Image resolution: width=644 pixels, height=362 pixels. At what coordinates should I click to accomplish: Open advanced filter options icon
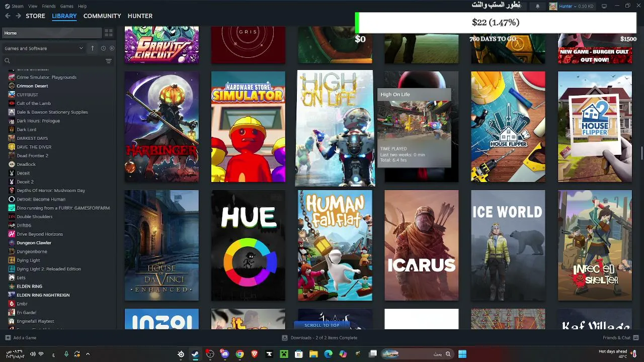(x=109, y=61)
